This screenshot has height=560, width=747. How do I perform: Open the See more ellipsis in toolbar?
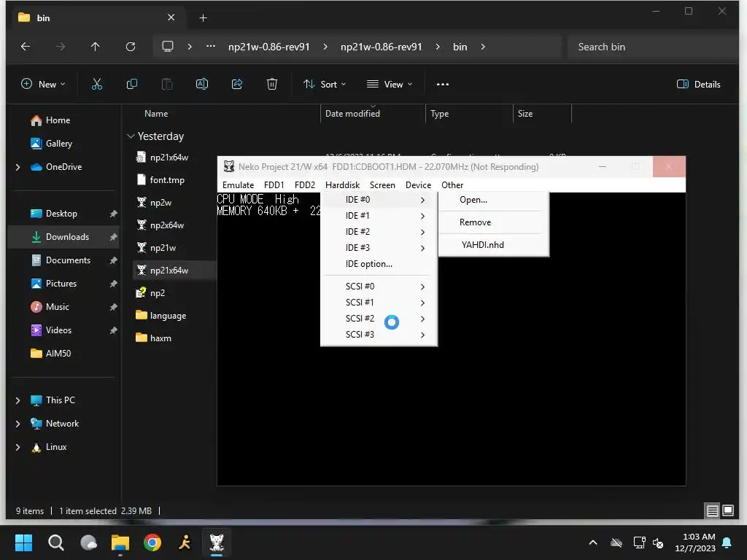point(443,85)
